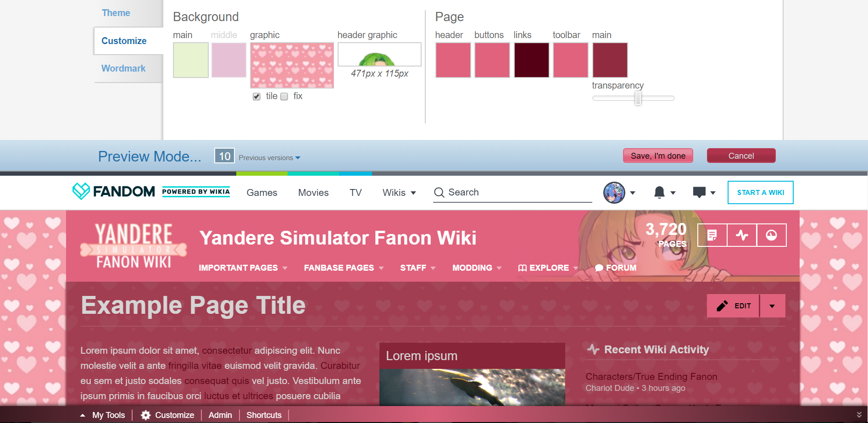Open the EXPLORE menu
Image resolution: width=868 pixels, height=423 pixels.
tap(548, 268)
